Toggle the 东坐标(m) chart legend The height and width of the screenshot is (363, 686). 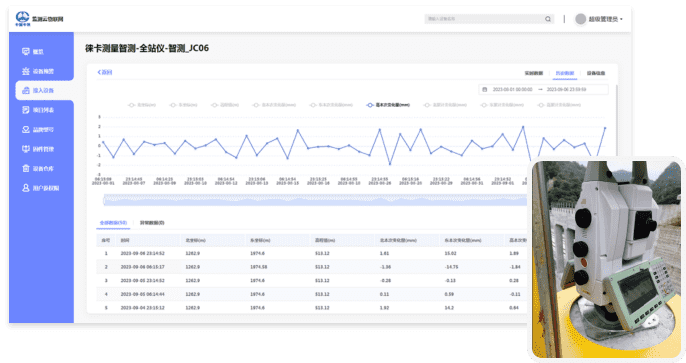point(183,105)
